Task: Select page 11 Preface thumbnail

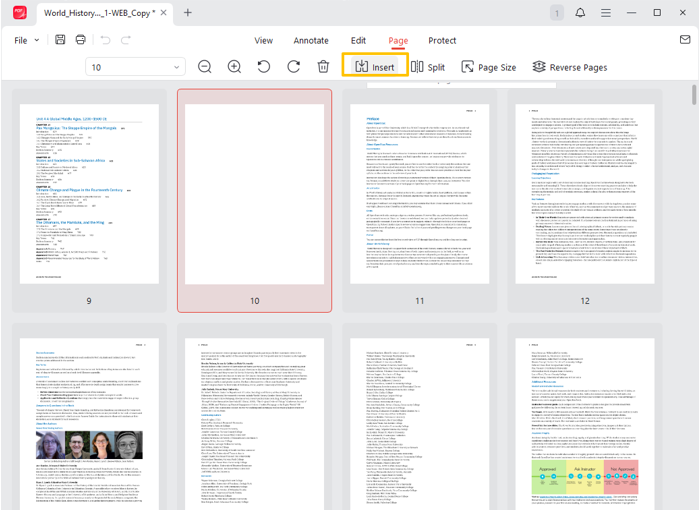Action: tap(420, 201)
